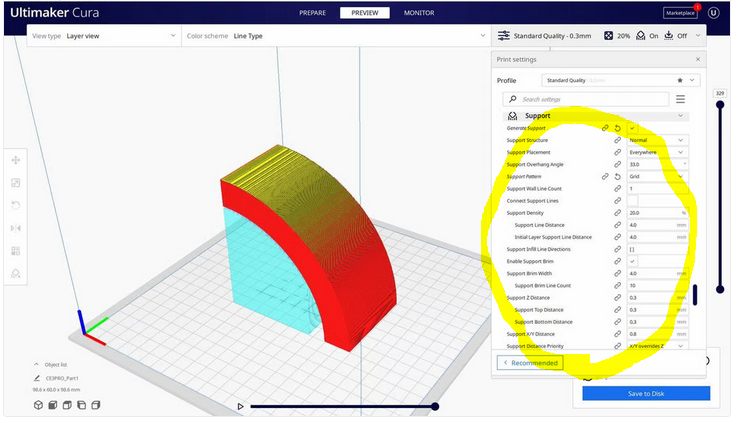
Task: Select the Mirror tool in left toolbar
Action: [x=16, y=228]
